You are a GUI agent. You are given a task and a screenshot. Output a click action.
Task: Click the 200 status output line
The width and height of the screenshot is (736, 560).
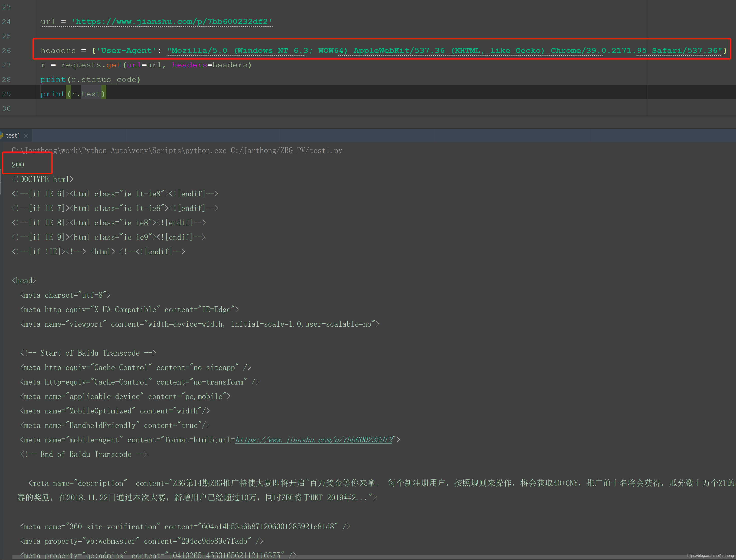click(18, 165)
